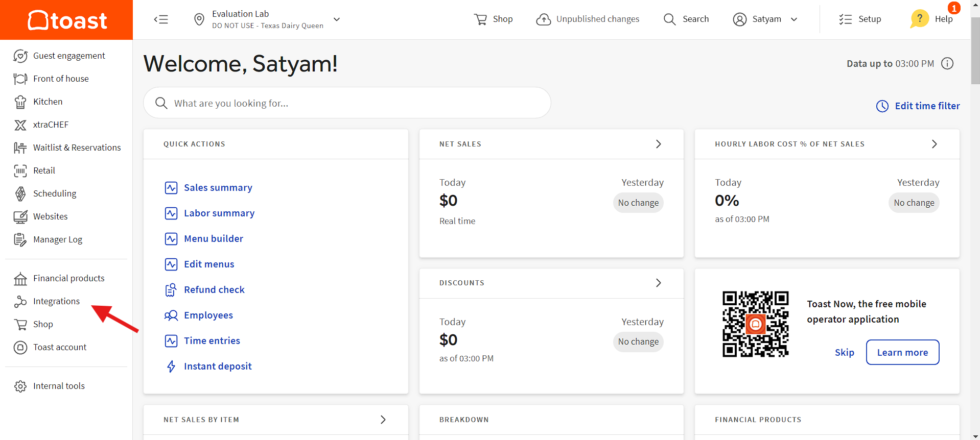Click the Search magnifier in header
980x440 pixels.
tap(669, 19)
